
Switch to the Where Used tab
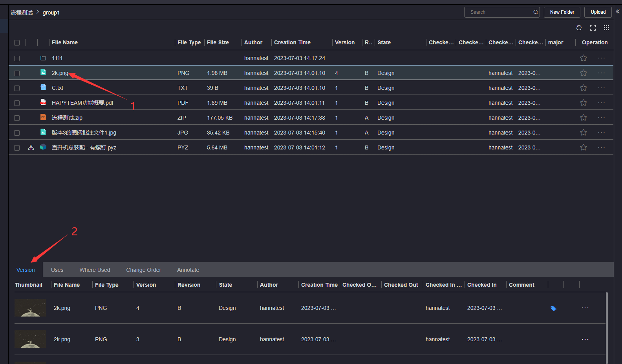tap(95, 270)
